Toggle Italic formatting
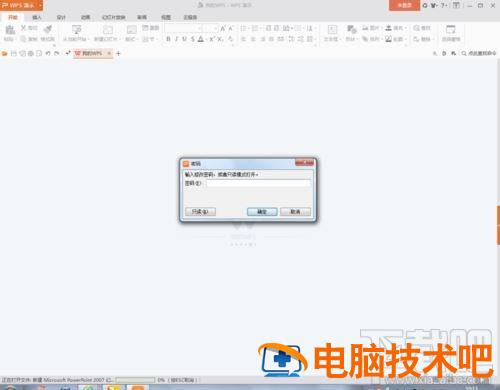The image size is (500, 390). coord(177,39)
